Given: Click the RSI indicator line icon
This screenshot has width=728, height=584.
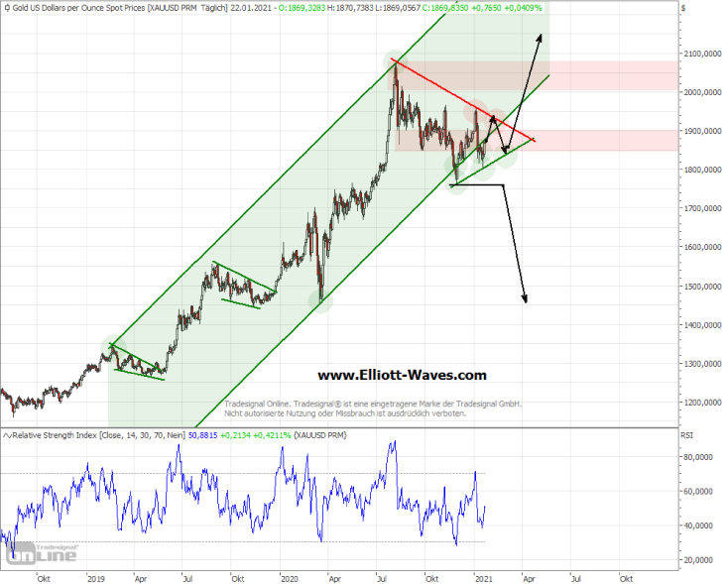Looking at the screenshot, I should (x=6, y=434).
